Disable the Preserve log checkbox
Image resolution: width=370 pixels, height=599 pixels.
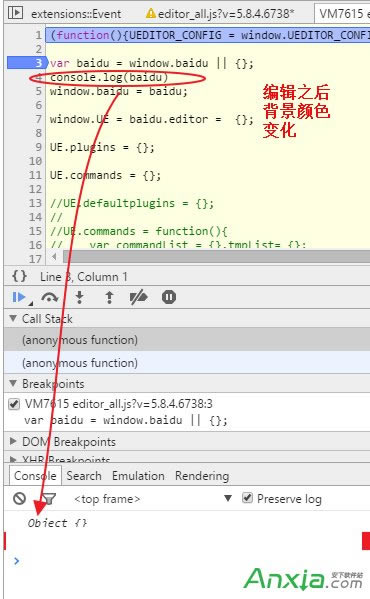click(247, 498)
